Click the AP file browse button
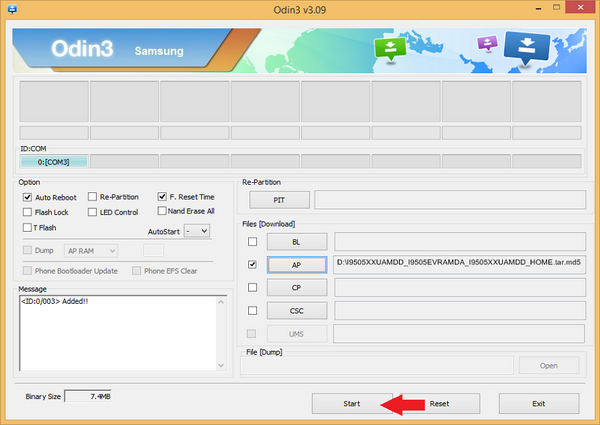This screenshot has height=425, width=600. [x=296, y=265]
